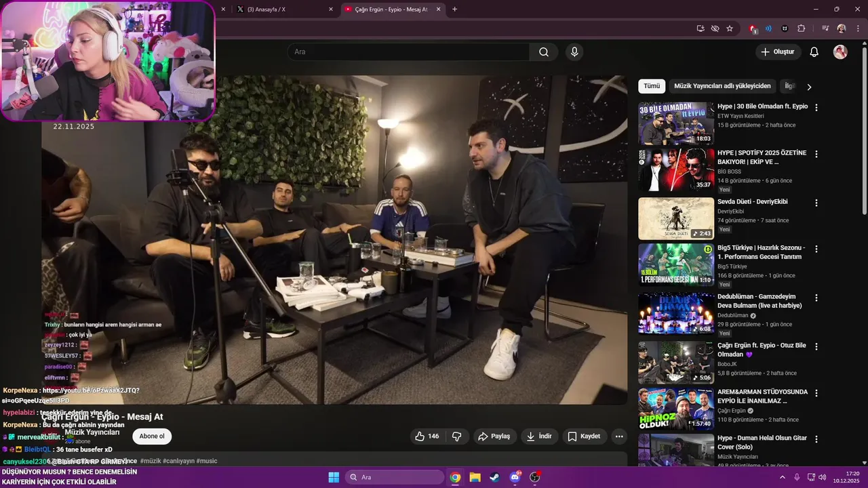This screenshot has width=868, height=488.
Task: Click the taskbar Ara search box
Action: (x=395, y=477)
